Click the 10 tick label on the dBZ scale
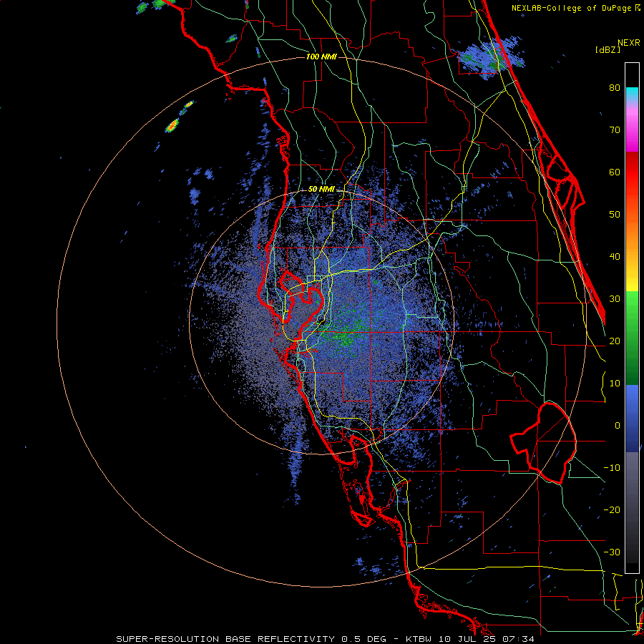Image resolution: width=644 pixels, height=644 pixels. [615, 384]
